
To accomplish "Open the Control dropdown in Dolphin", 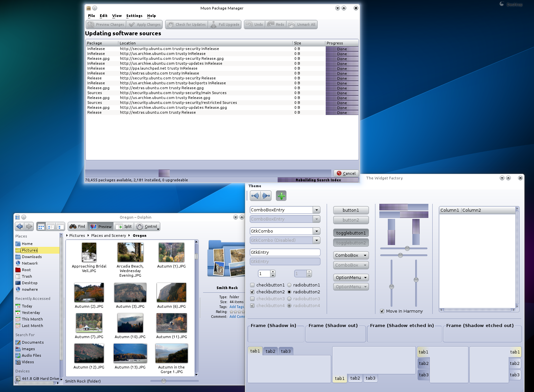I will click(x=148, y=226).
